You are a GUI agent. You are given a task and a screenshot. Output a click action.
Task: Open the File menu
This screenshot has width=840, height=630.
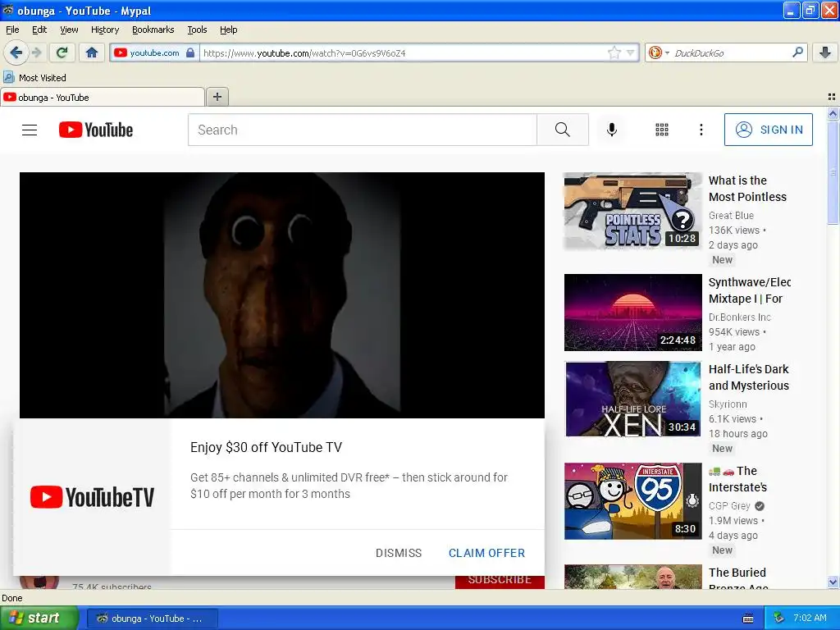point(12,30)
